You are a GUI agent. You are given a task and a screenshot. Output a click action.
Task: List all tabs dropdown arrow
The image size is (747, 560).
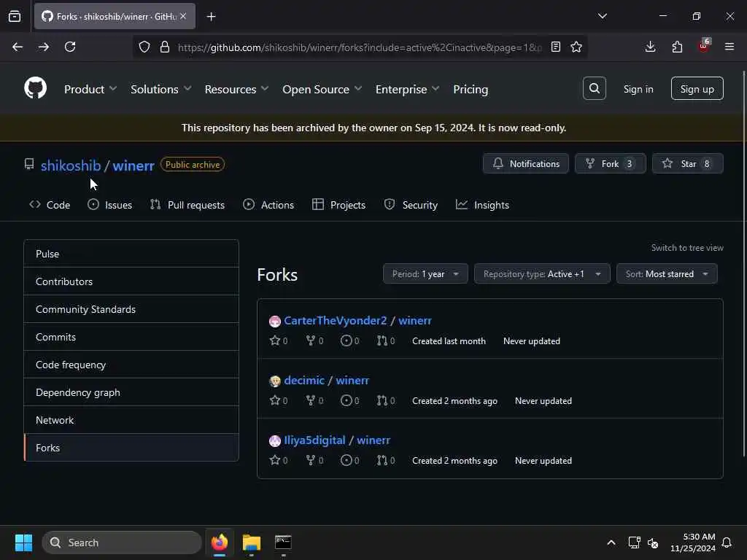pos(602,16)
